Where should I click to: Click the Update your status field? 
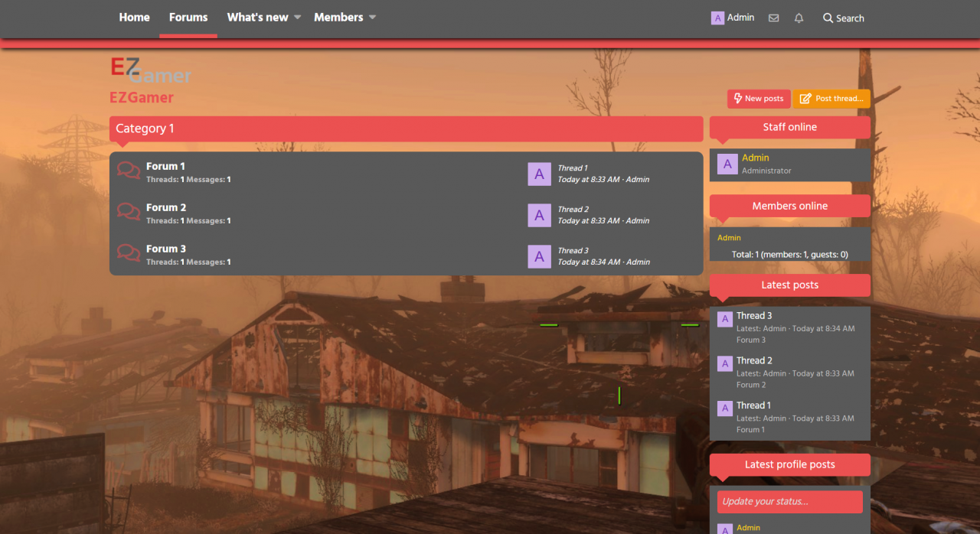[789, 502]
